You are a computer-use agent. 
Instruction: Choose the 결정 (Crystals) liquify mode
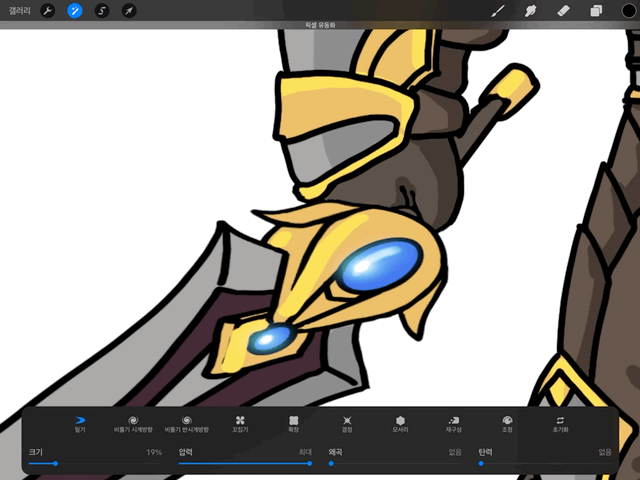347,424
